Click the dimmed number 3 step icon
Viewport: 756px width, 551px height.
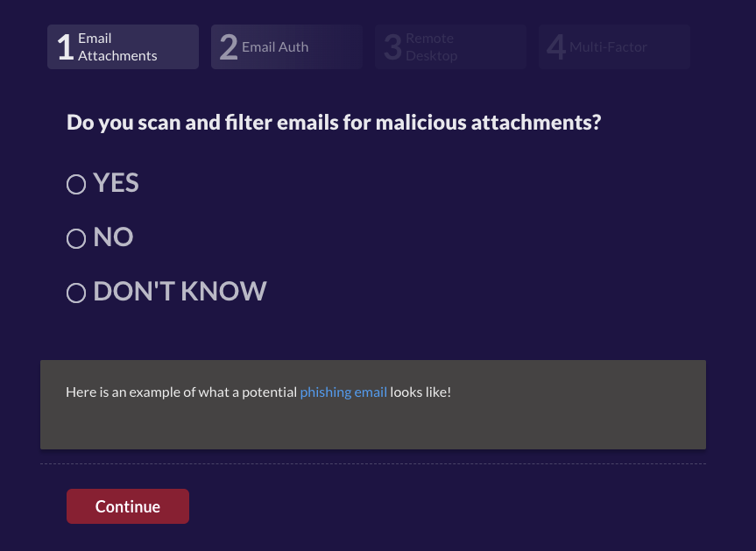pos(392,47)
